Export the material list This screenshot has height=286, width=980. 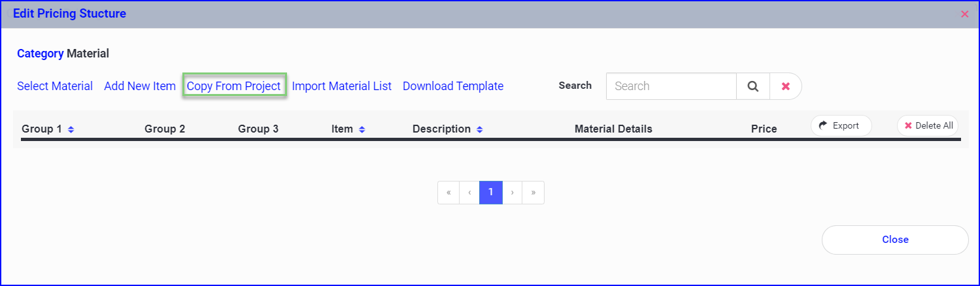click(x=841, y=125)
